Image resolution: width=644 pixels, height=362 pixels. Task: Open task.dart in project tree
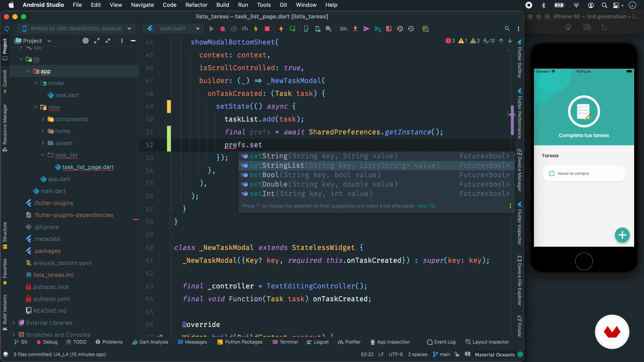tap(67, 95)
